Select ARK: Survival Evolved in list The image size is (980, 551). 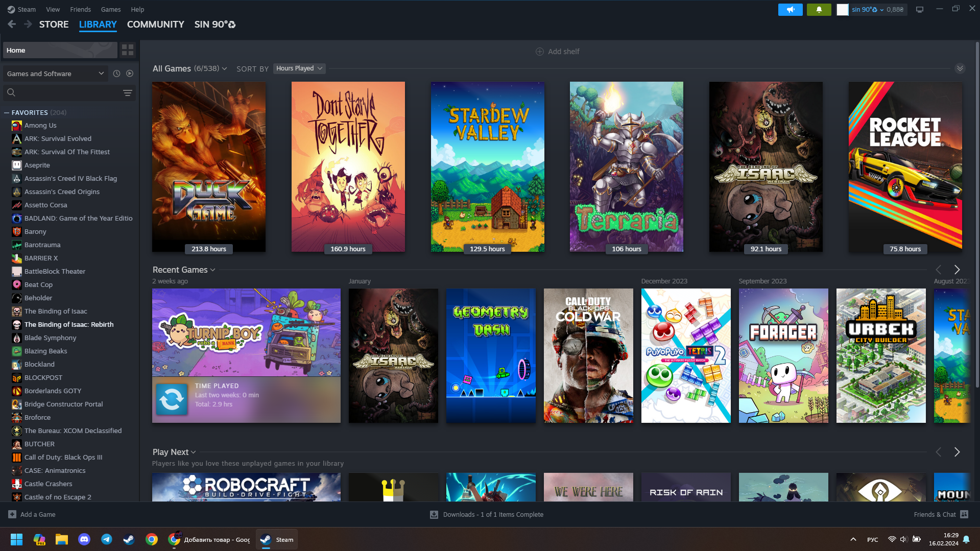tap(58, 138)
